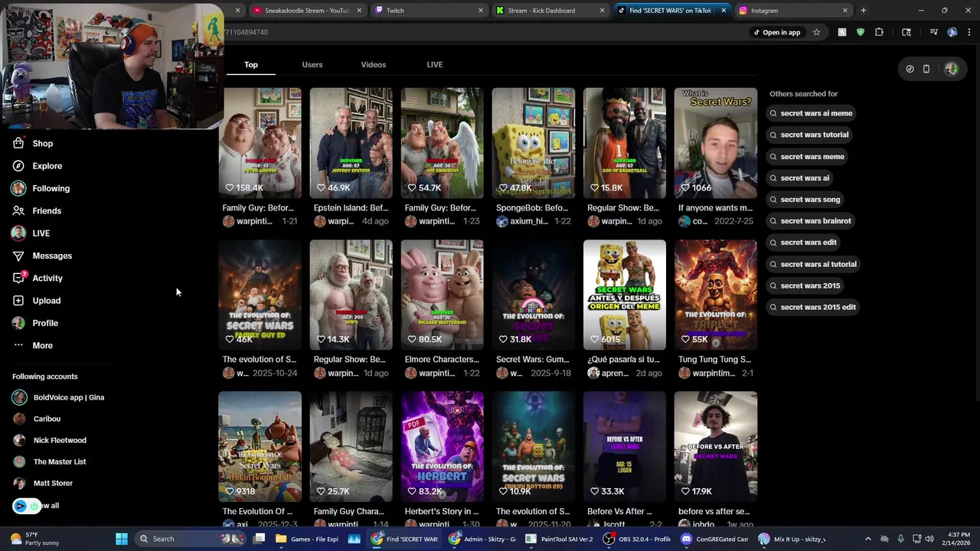Open Epstein Island video thumbnail
Screen dimensions: 980x551
click(351, 143)
